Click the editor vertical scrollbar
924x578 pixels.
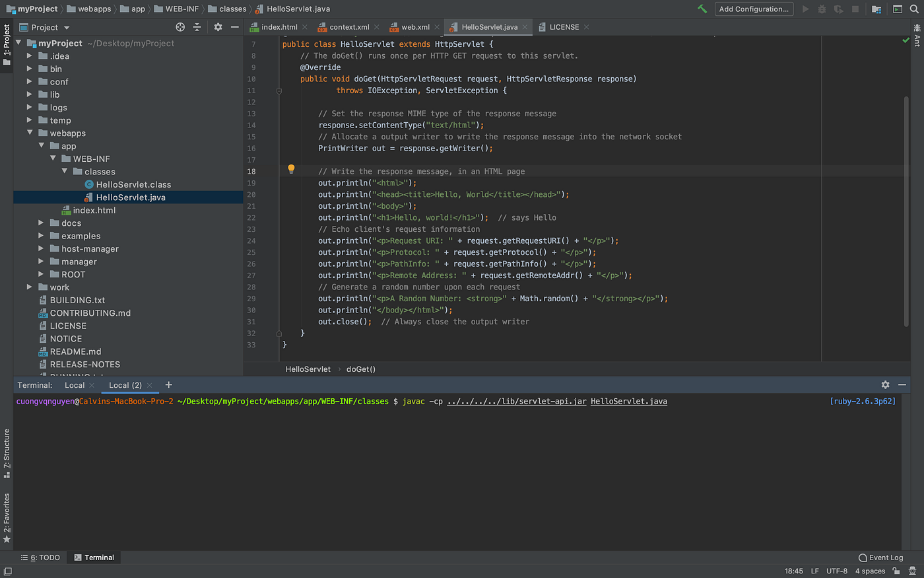coord(906,211)
